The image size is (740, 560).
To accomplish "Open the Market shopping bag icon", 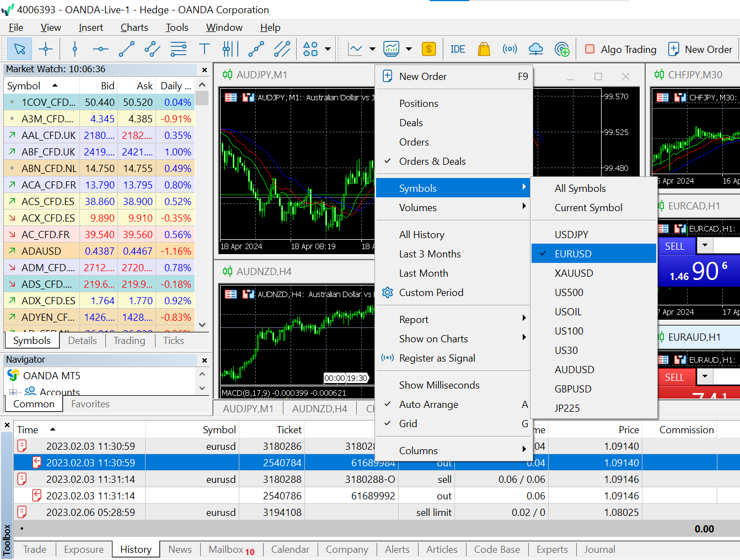I will coord(484,49).
